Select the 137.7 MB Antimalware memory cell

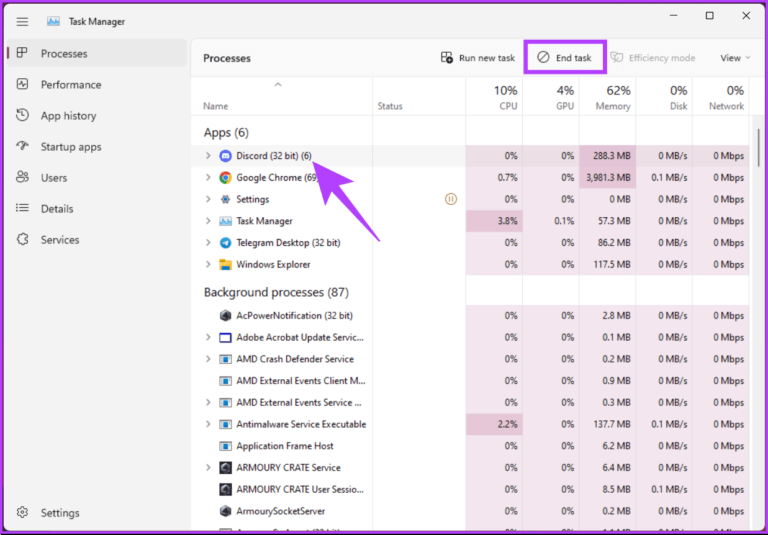click(x=607, y=424)
